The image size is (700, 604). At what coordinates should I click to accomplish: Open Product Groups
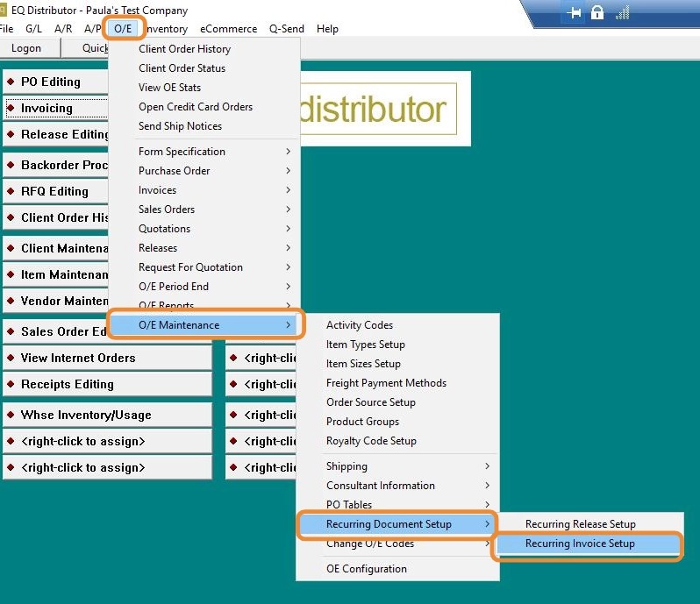(x=397, y=422)
